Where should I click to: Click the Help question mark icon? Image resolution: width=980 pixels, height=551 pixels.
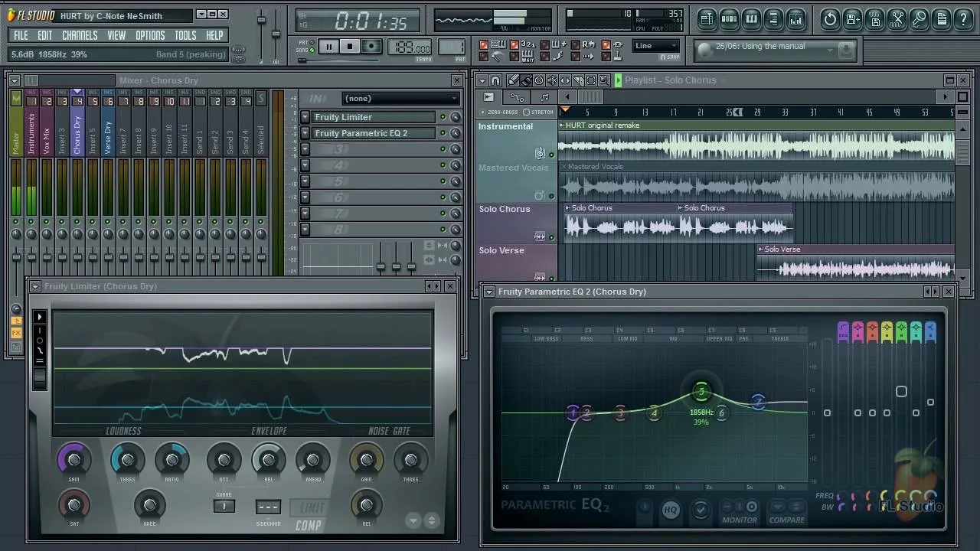963,19
